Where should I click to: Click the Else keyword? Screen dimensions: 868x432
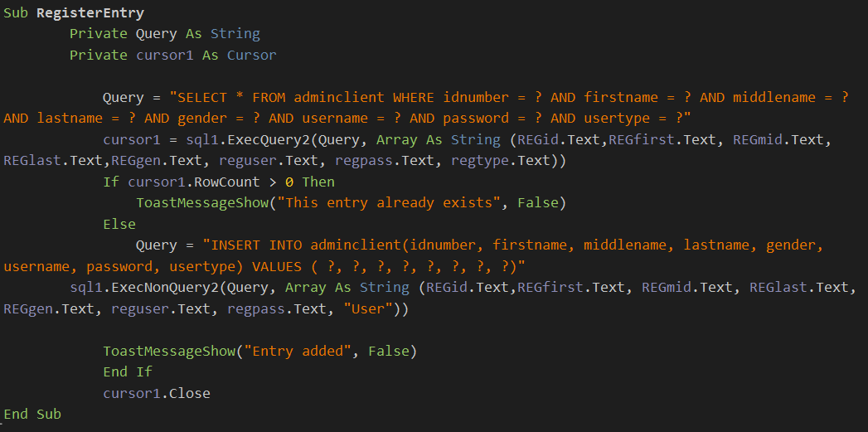[x=119, y=224]
